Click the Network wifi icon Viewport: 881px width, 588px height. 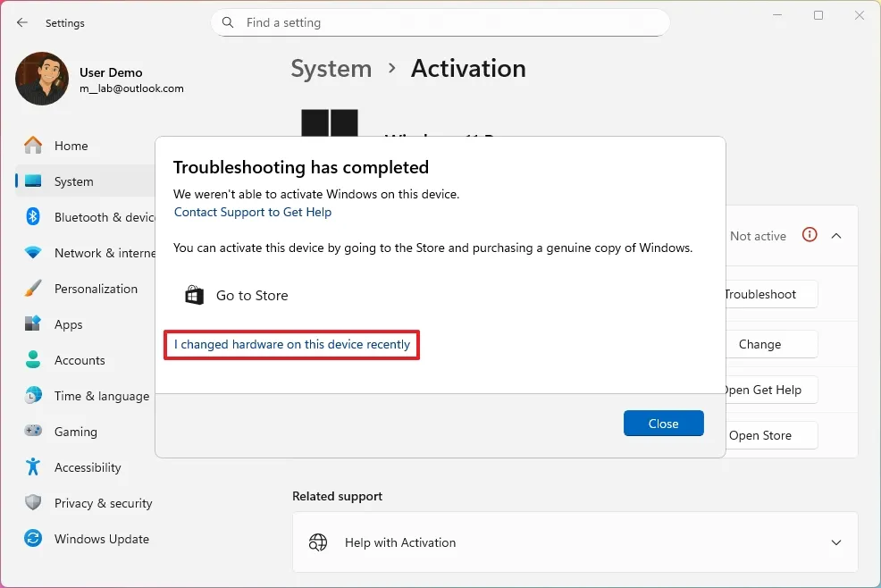pos(33,253)
